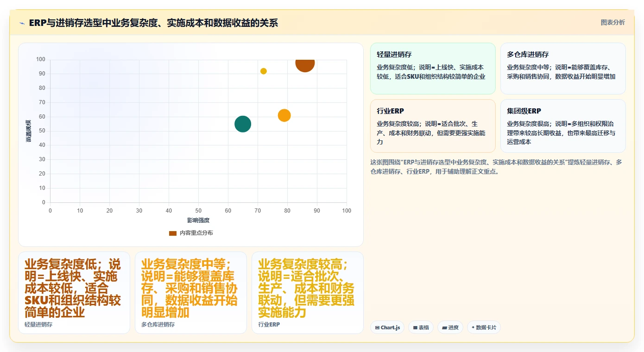Click the 表格 tag

click(x=421, y=327)
